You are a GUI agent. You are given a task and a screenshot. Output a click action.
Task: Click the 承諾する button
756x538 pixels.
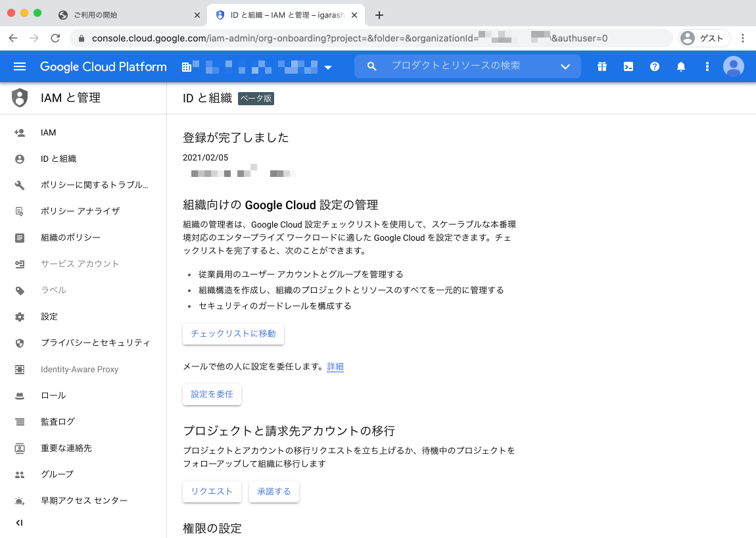point(274,492)
